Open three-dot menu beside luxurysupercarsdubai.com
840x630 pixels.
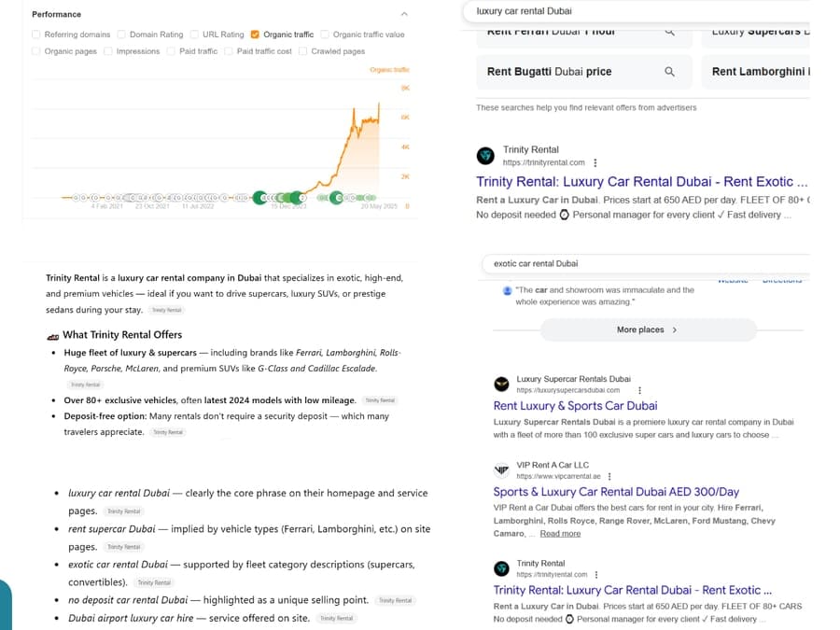tap(639, 390)
